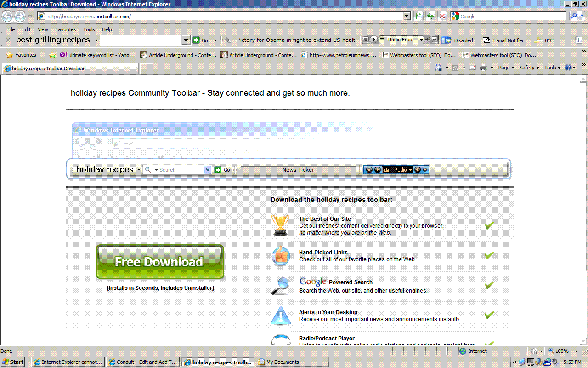Close the best grilling recipes toolbar with its X
The height and width of the screenshot is (368, 588).
click(8, 40)
